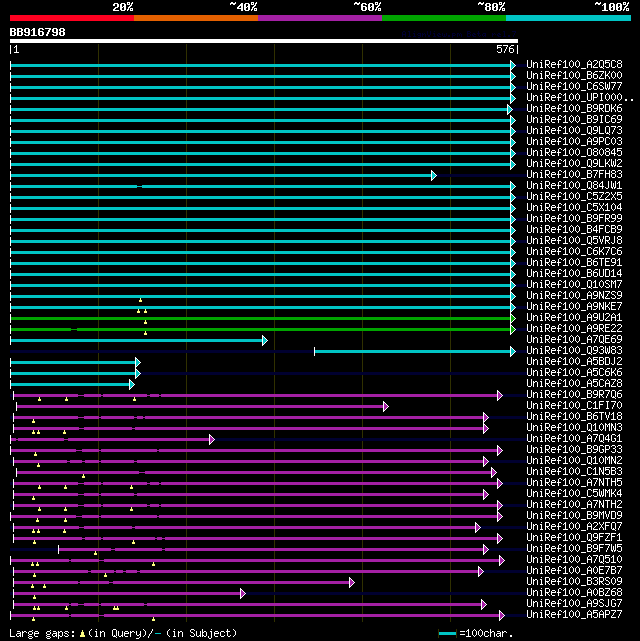Click the red 20% identity legend segment
This screenshot has height=641, width=640.
[72, 18]
